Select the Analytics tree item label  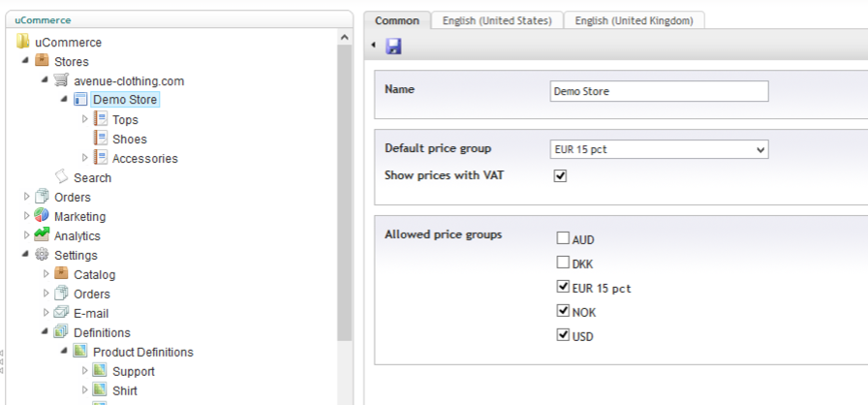77,235
